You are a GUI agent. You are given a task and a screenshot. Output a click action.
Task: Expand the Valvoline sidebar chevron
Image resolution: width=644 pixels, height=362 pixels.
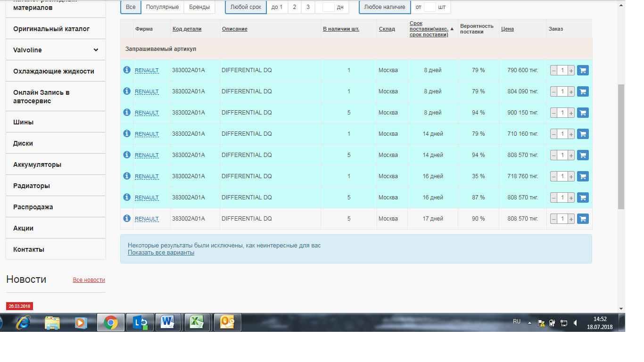pos(96,50)
